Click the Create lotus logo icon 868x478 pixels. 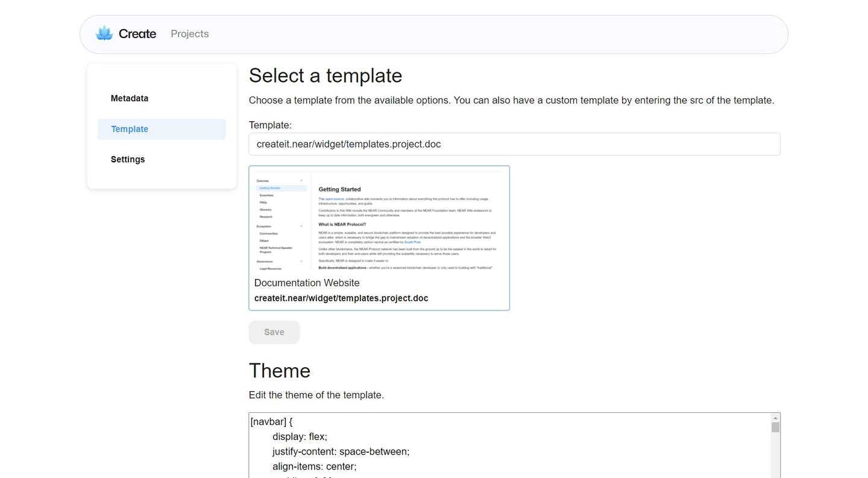[104, 34]
